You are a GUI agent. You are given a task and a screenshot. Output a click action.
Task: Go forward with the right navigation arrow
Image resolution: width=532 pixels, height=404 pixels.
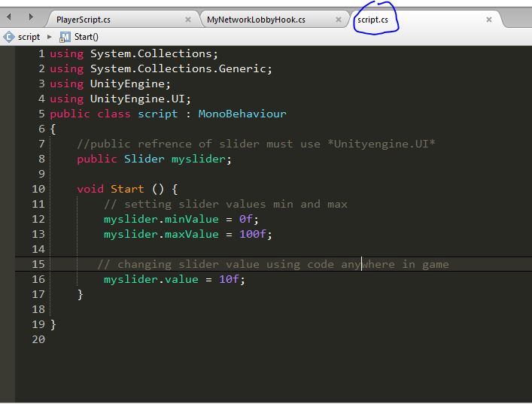[31, 17]
